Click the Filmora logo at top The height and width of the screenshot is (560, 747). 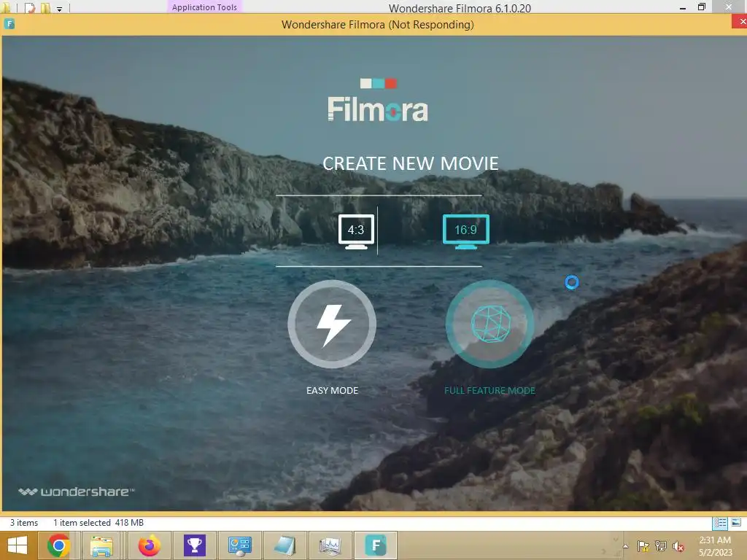378,101
